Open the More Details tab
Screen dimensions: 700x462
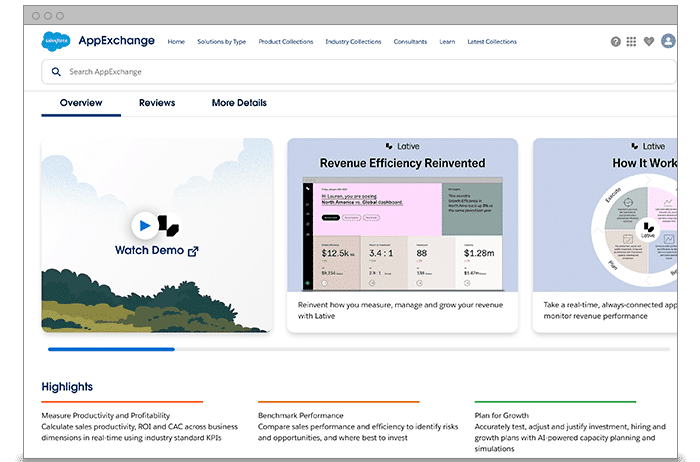[239, 103]
